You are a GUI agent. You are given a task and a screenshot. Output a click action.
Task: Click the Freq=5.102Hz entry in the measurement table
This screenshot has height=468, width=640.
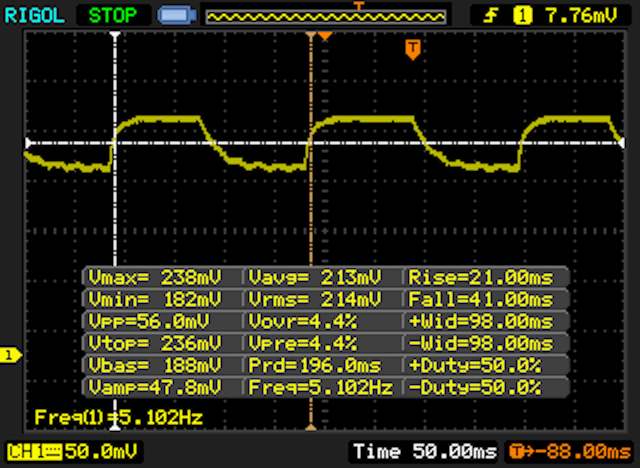321,387
